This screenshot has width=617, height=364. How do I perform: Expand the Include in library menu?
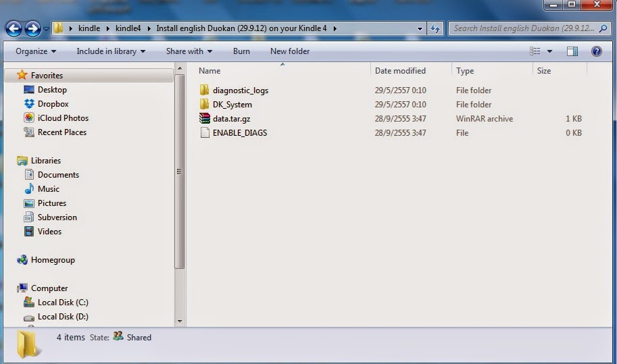click(110, 51)
